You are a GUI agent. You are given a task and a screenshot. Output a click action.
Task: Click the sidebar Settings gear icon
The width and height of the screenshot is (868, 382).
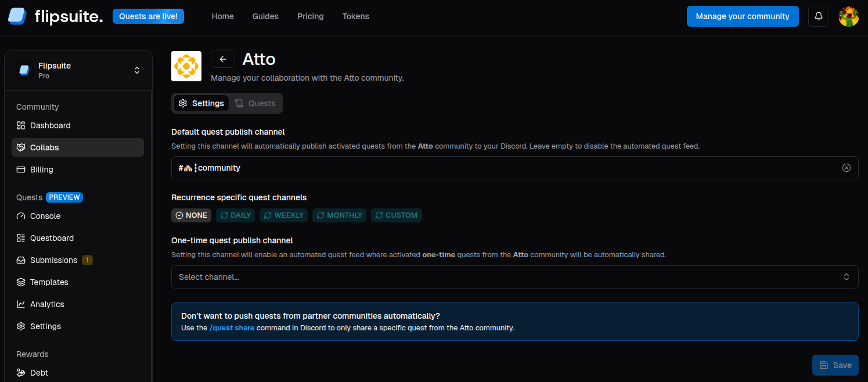pyautogui.click(x=21, y=326)
